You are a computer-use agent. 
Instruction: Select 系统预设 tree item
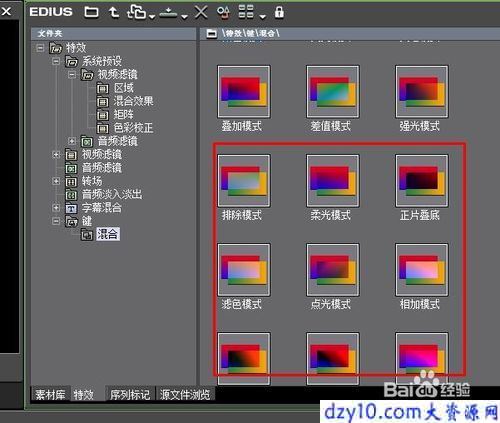[102, 61]
